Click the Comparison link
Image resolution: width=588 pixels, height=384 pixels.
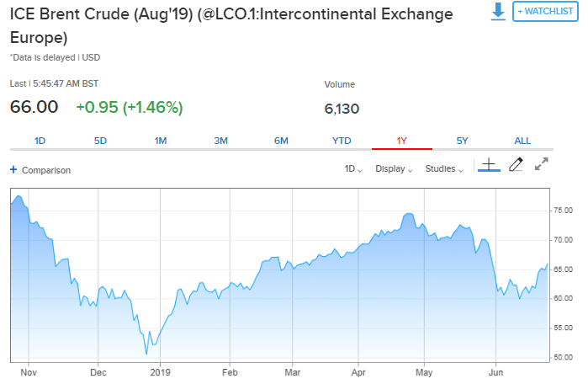[46, 170]
